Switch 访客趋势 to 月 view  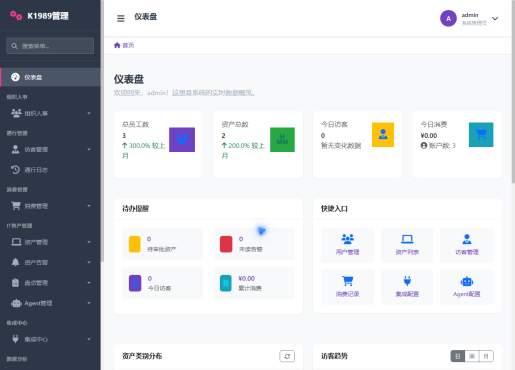486,356
